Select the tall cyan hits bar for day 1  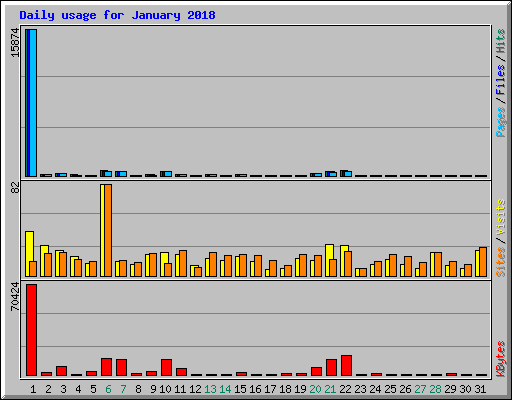(33, 103)
